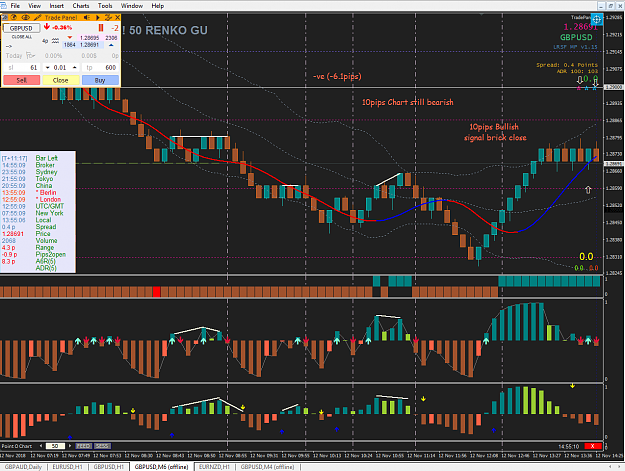This screenshot has width=625, height=471.
Task: Open the Charts menu
Action: (x=81, y=6)
